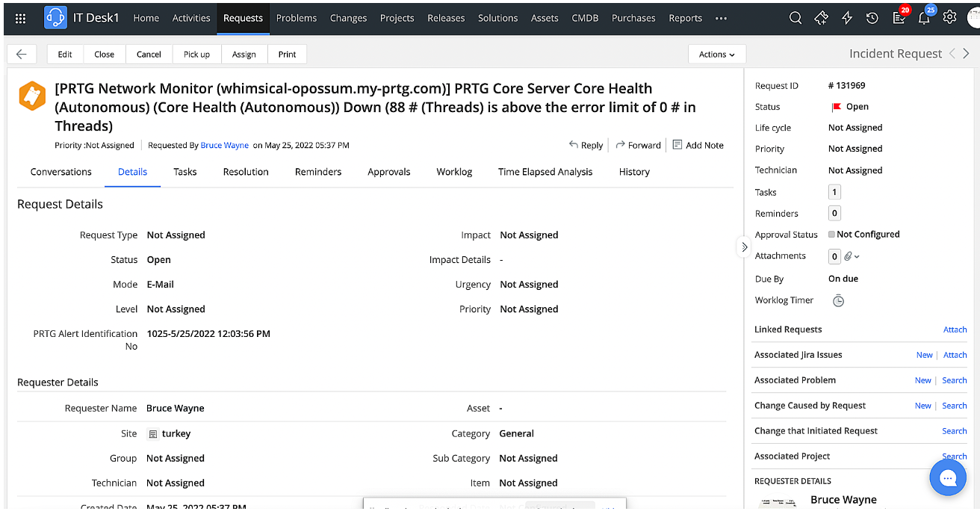
Task: Open the Releases module
Action: click(x=446, y=18)
